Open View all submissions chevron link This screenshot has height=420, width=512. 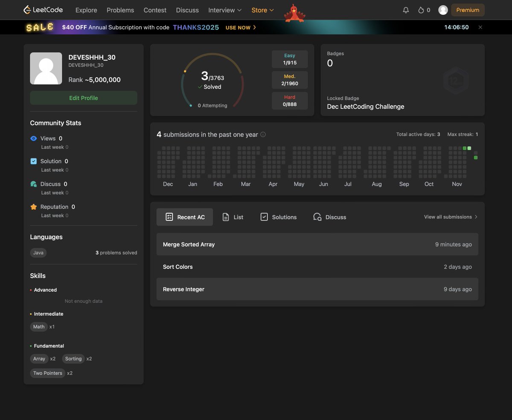click(451, 217)
